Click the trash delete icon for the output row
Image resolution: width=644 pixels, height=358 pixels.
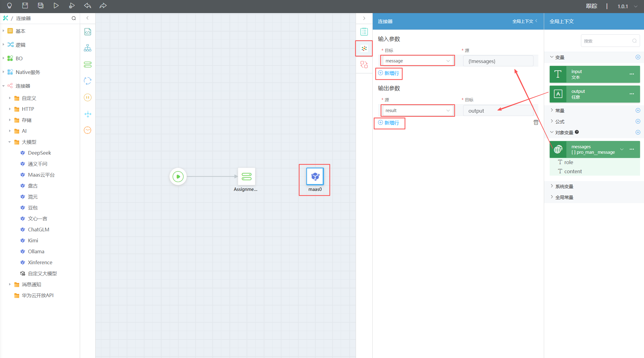coord(536,122)
